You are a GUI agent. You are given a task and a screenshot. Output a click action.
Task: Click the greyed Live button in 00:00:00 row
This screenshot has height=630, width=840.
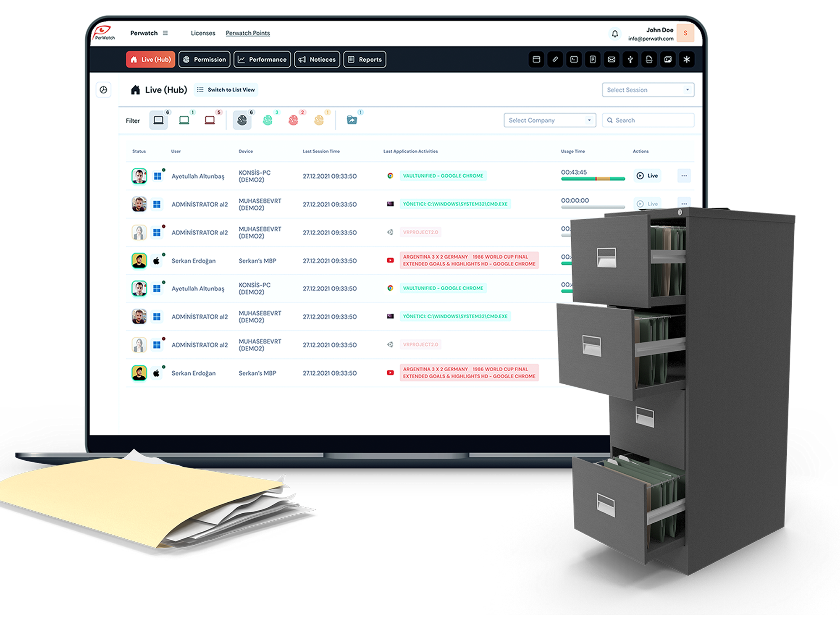tap(647, 204)
